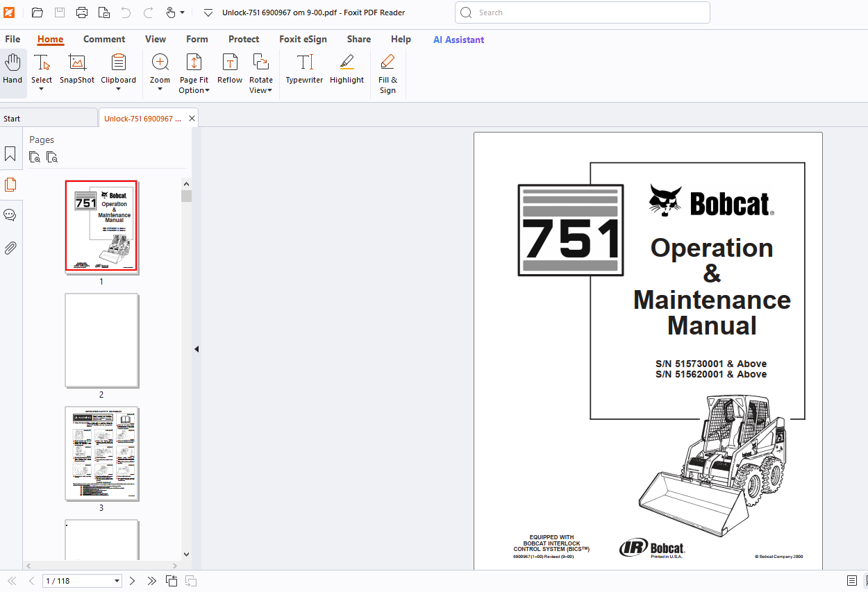Image resolution: width=868 pixels, height=592 pixels.
Task: Open the Help ribbon tab
Action: [x=401, y=40]
